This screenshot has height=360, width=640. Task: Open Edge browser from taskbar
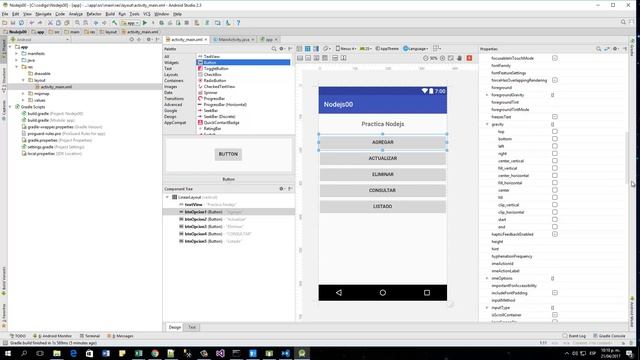[73, 353]
